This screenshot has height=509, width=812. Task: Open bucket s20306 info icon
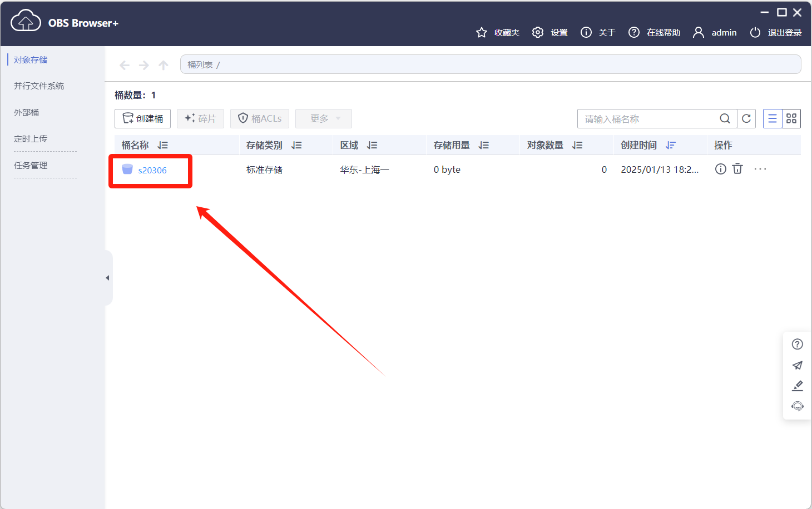720,169
